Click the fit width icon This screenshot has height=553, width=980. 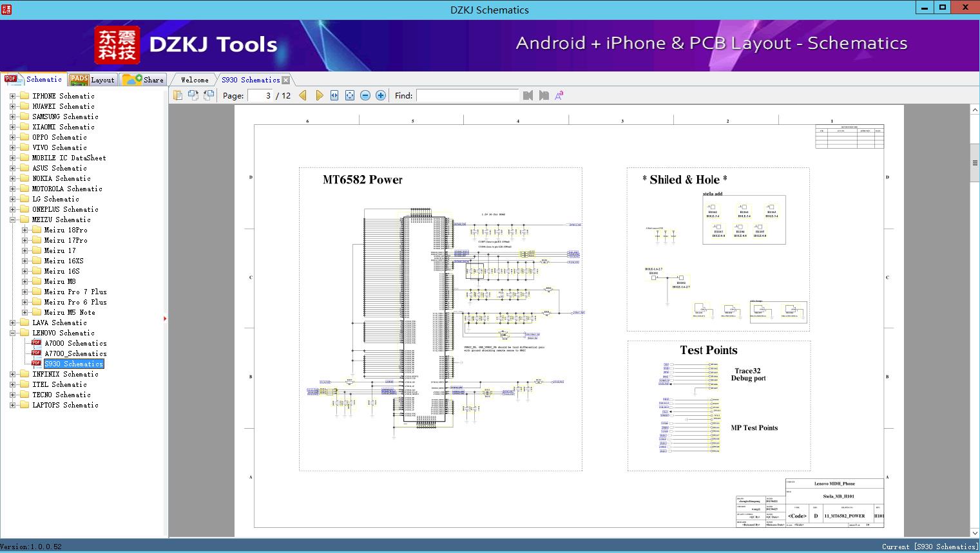pos(334,95)
